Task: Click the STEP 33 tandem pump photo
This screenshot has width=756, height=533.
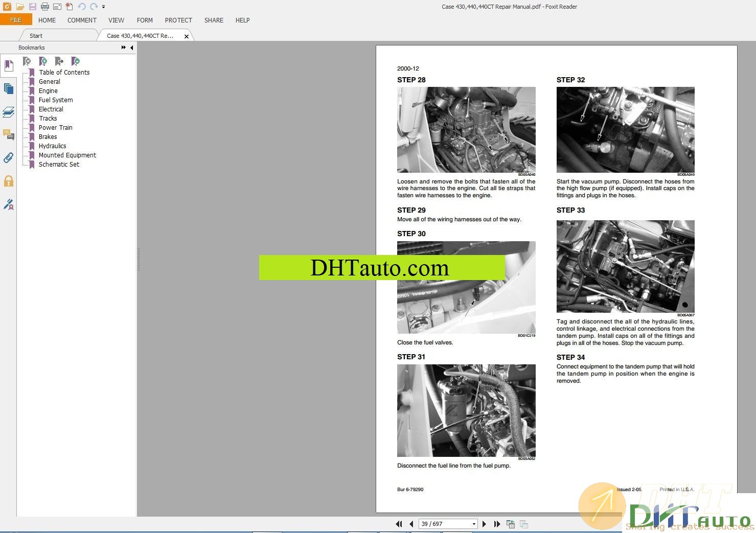Action: (625, 266)
